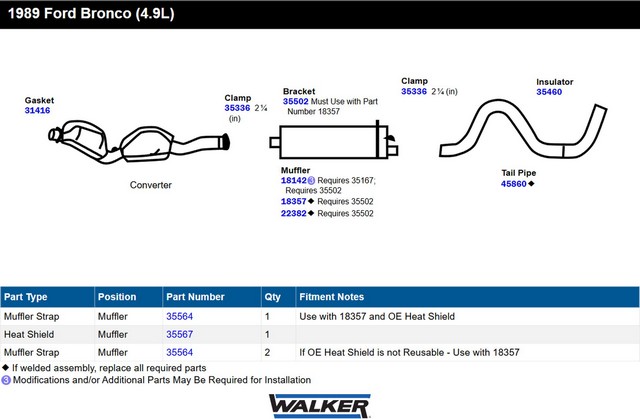
Task: Select Bracket part number 35502
Action: coord(296,101)
